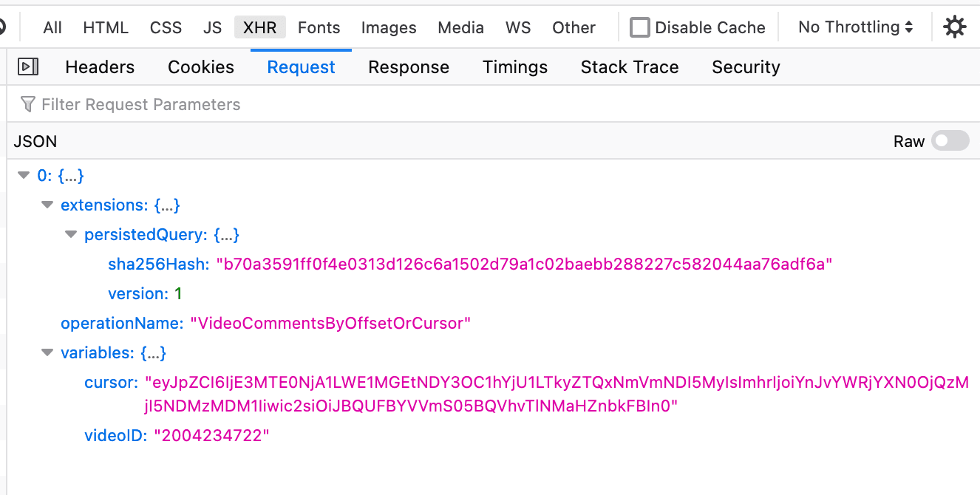Switch to the Stack Trace tab

[x=629, y=66]
